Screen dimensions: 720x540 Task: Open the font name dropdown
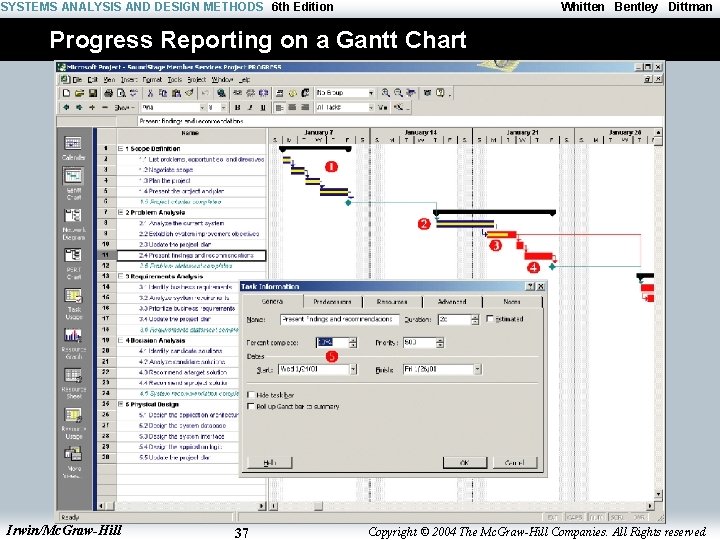[x=202, y=107]
